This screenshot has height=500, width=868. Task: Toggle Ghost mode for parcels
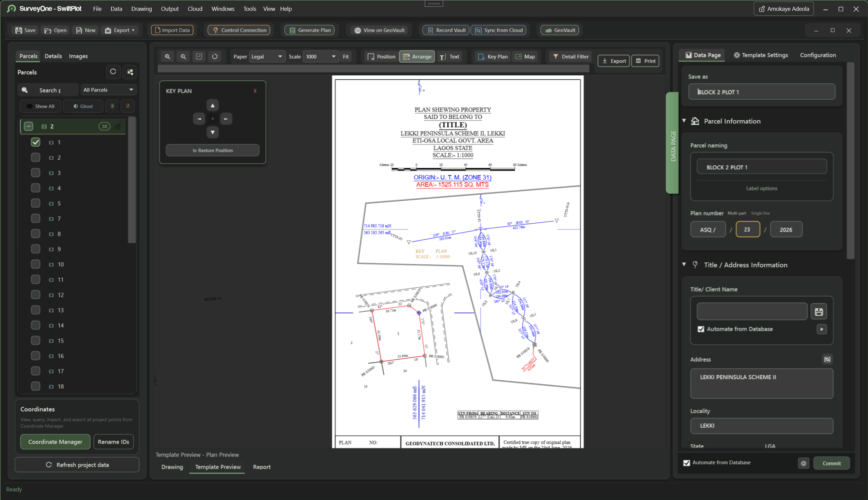point(83,106)
